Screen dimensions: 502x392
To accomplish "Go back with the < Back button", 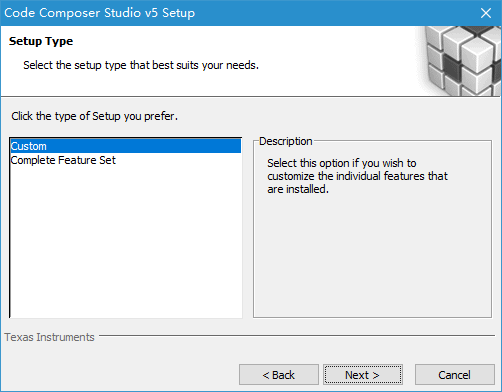I will tap(279, 375).
